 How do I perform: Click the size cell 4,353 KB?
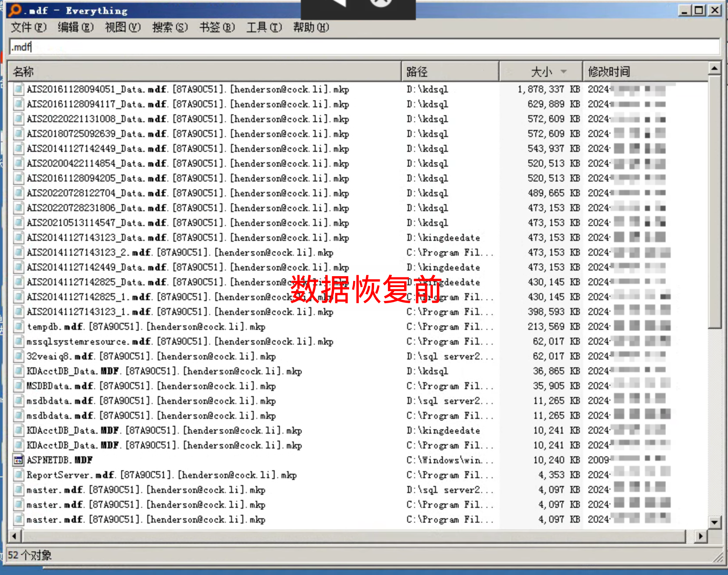click(x=559, y=475)
